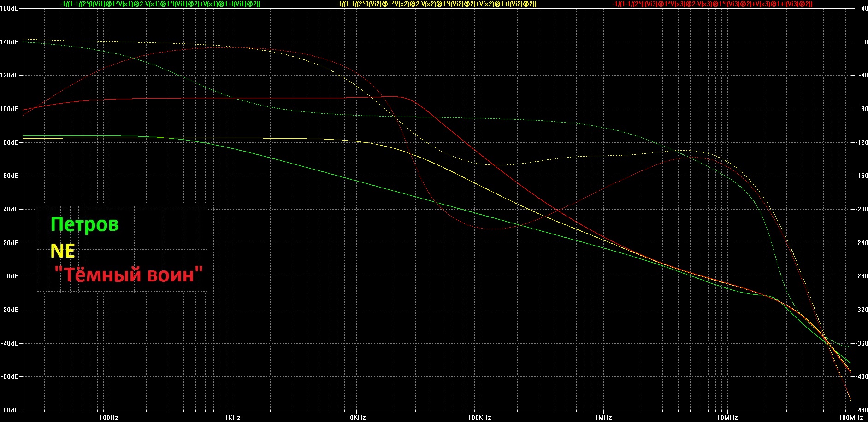Click the -60dB label on the gain axis
Image resolution: width=868 pixels, height=422 pixels.
point(10,376)
